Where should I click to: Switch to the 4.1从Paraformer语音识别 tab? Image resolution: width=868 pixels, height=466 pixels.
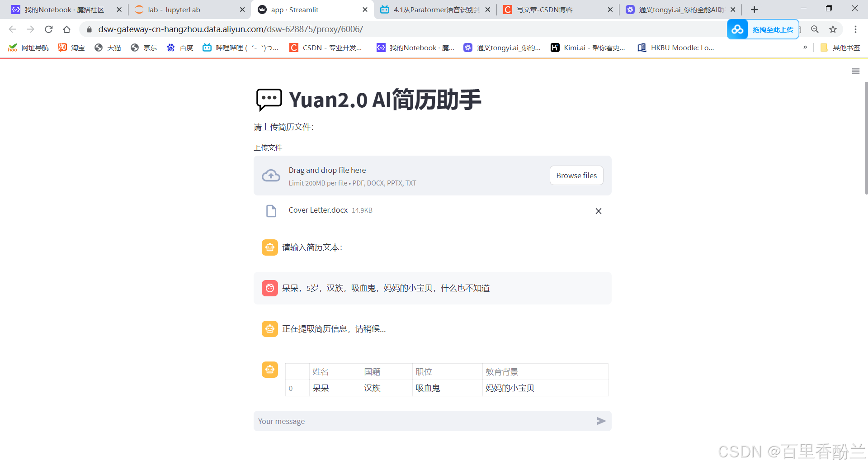[x=429, y=10]
